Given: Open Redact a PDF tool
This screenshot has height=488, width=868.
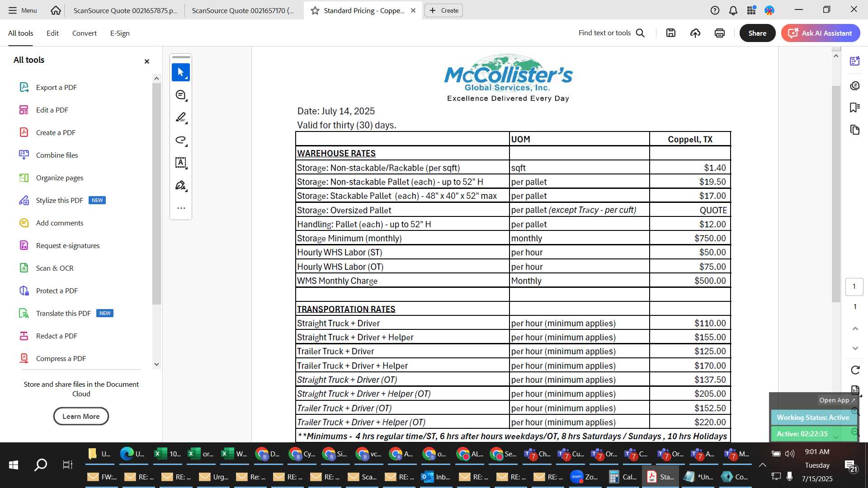Looking at the screenshot, I should point(56,336).
